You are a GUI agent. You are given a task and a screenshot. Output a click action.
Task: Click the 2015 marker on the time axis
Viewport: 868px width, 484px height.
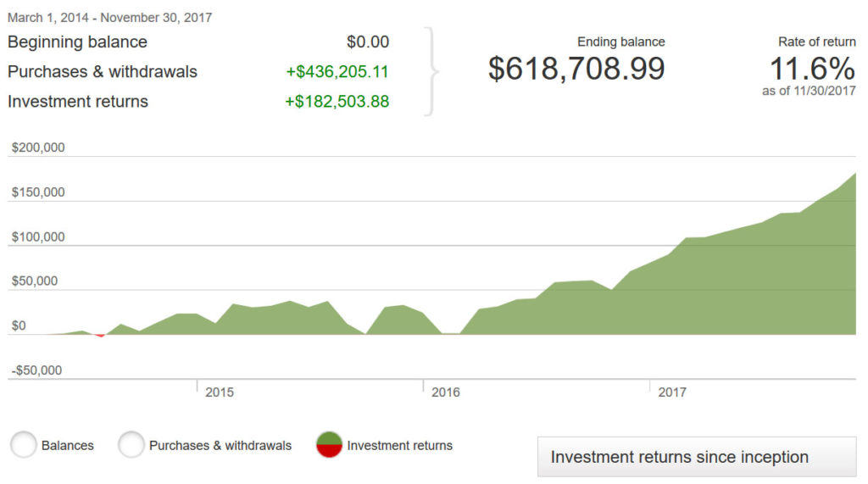pos(220,392)
